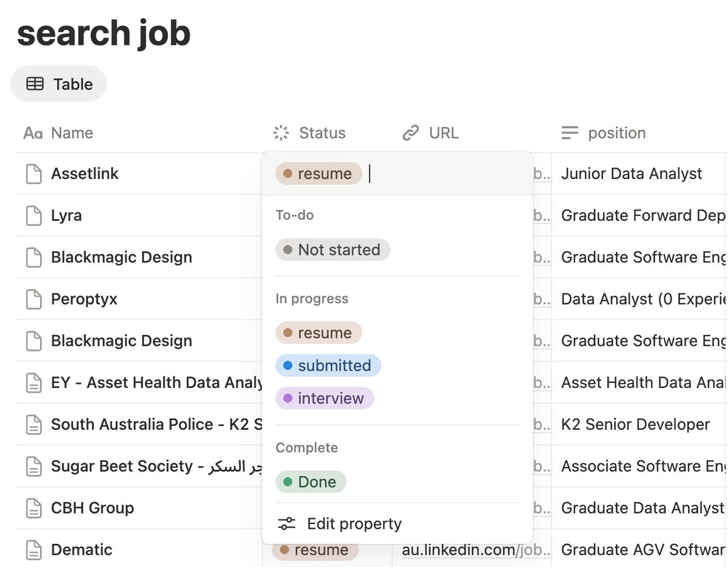Select the Not started status option
Viewport: 728px width, 567px height.
pyautogui.click(x=332, y=250)
